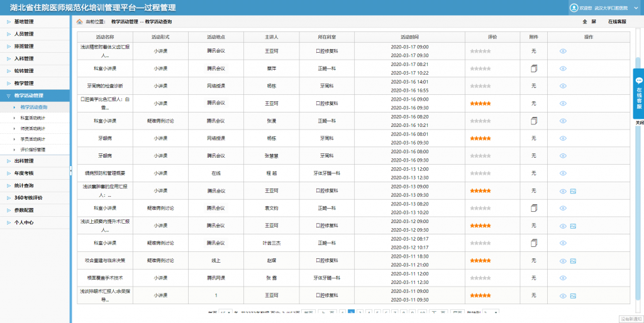The image size is (644, 323).
Task: Click image icon in 咬合重建与临床决策 row
Action: click(573, 261)
